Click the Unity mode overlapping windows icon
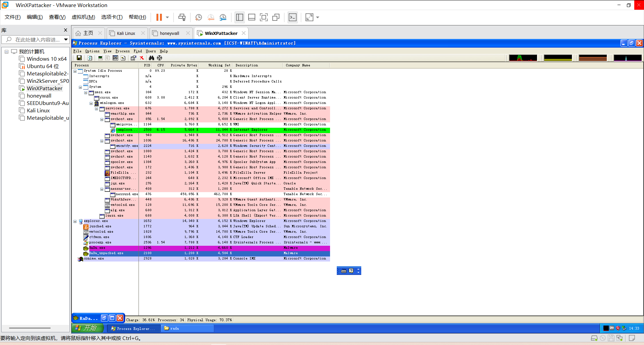644x345 pixels. (276, 17)
